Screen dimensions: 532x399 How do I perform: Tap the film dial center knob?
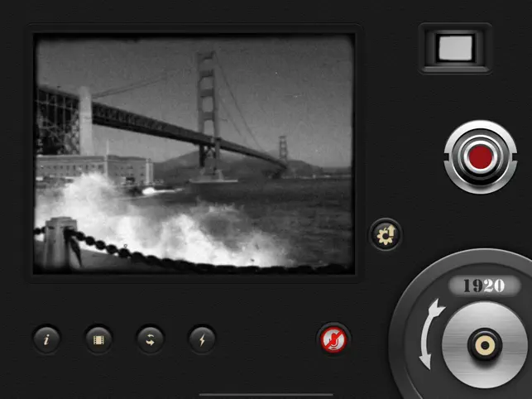pos(485,345)
